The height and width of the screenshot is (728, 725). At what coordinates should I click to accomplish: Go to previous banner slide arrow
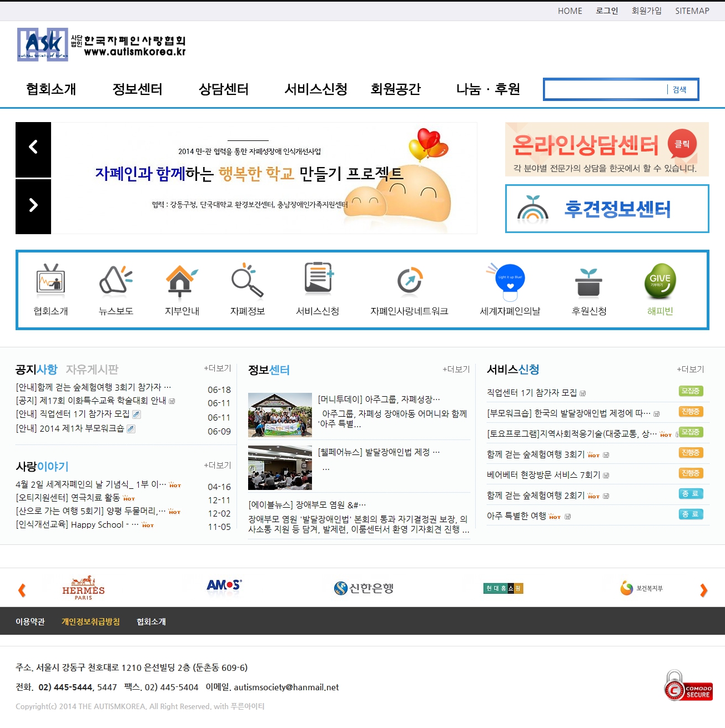click(x=33, y=148)
